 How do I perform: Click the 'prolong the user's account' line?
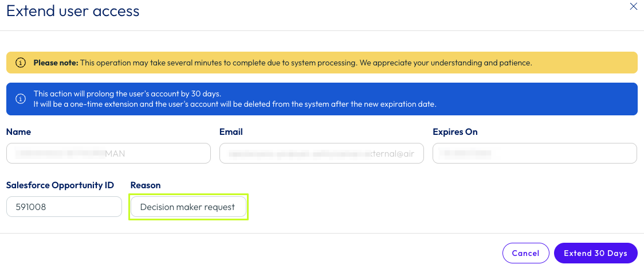pyautogui.click(x=127, y=94)
